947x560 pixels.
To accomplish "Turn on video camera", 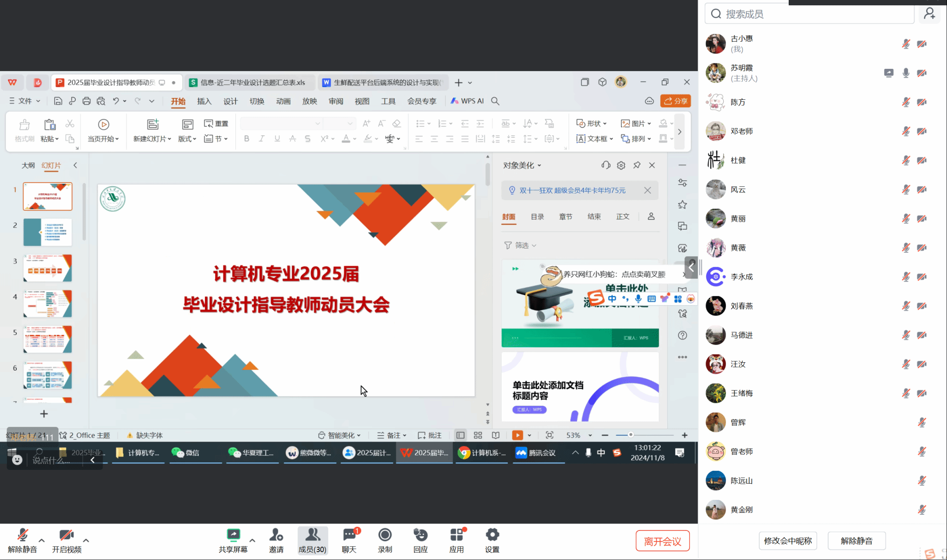I will (66, 536).
